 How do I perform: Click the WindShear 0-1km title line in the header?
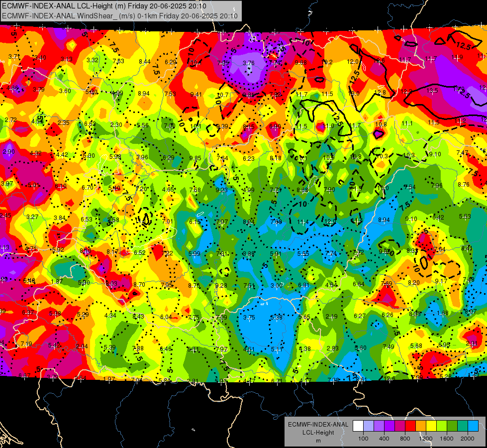(120, 16)
